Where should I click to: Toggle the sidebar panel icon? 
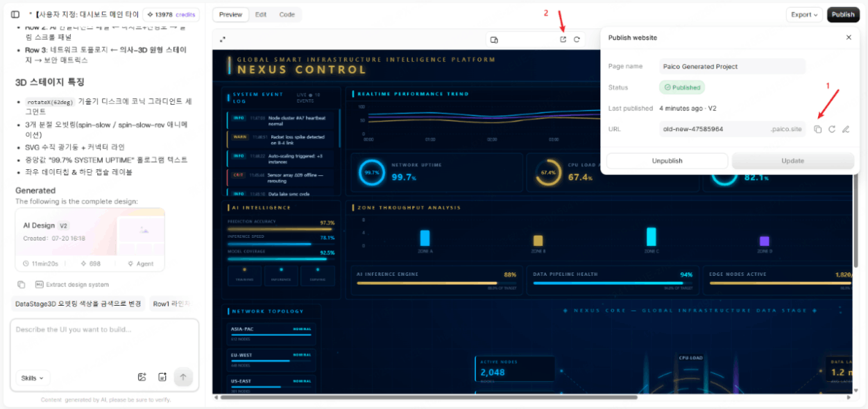point(15,15)
